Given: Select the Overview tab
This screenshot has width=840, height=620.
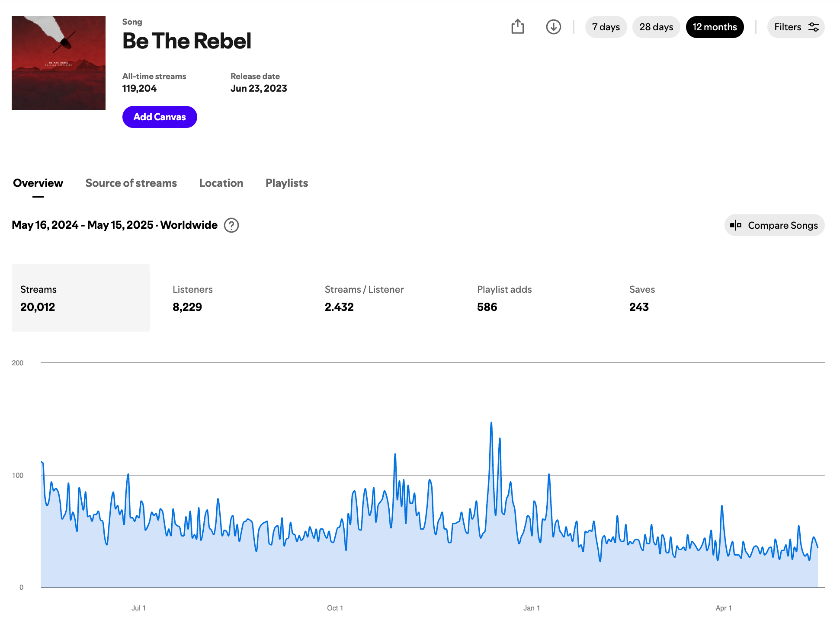Looking at the screenshot, I should pos(38,183).
